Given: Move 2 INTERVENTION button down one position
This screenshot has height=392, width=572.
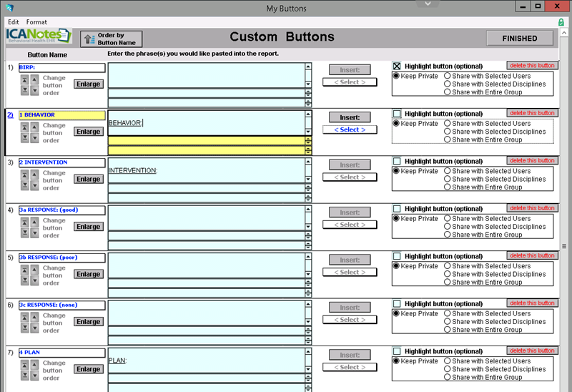Looking at the screenshot, I should point(34,185).
